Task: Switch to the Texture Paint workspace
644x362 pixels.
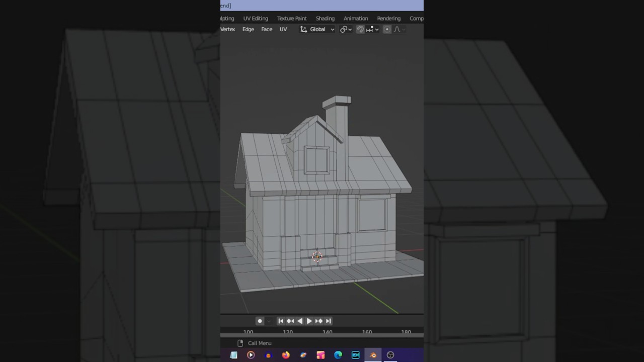Action: [292, 18]
